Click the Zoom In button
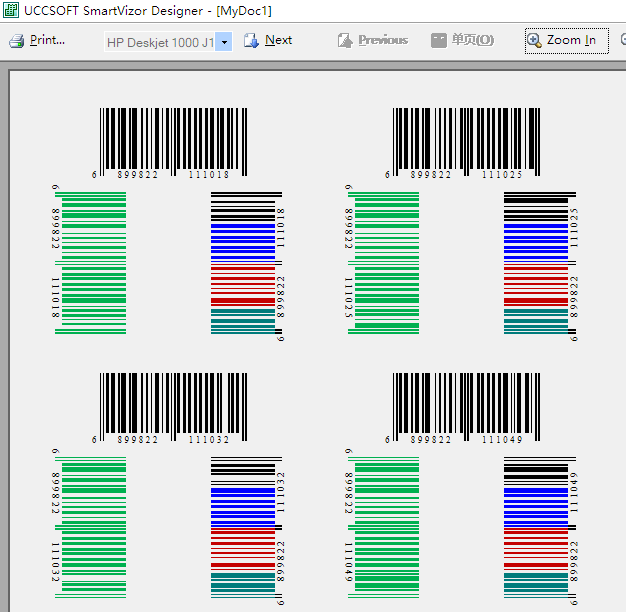Screen dimensions: 626x612 pos(567,41)
